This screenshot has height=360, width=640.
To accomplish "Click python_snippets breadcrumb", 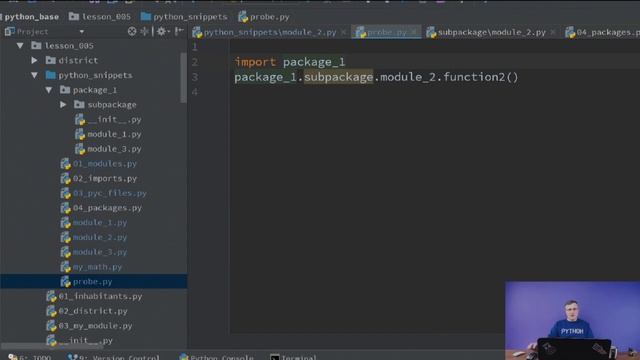I will pyautogui.click(x=184, y=17).
